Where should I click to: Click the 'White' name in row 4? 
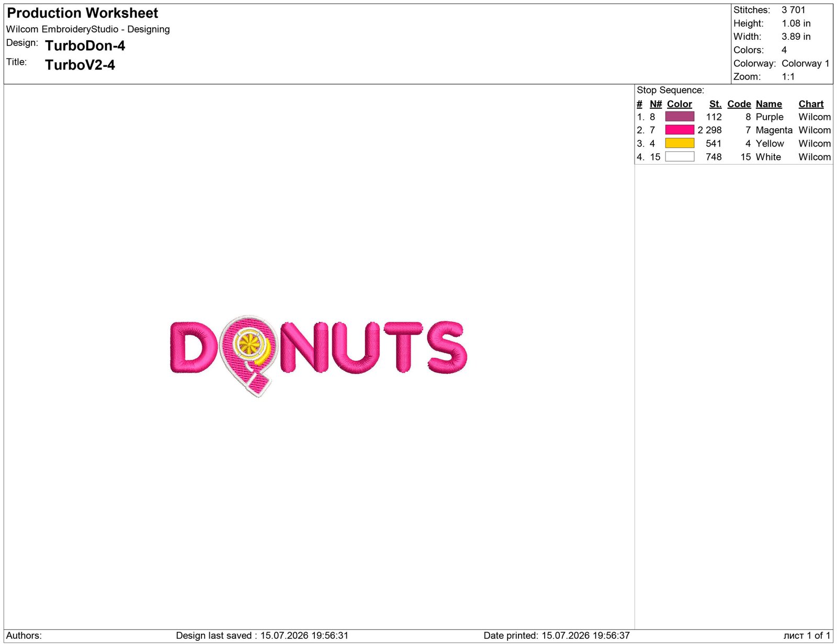pos(768,157)
